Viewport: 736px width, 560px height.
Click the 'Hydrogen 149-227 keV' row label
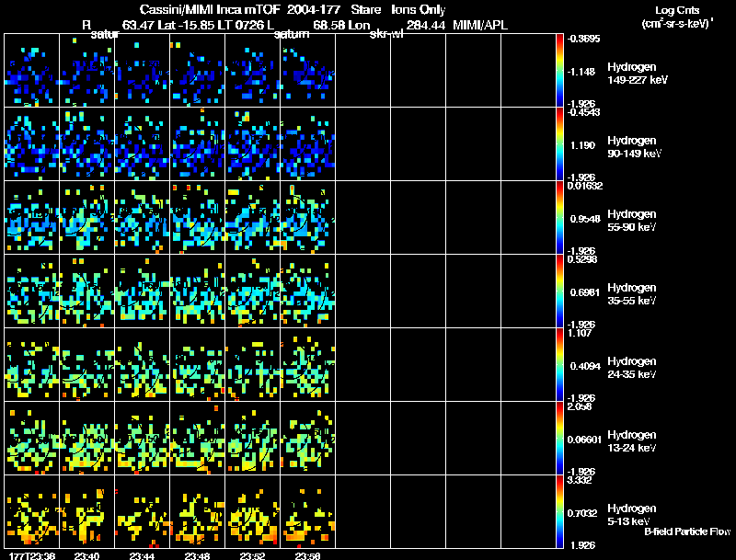click(637, 74)
